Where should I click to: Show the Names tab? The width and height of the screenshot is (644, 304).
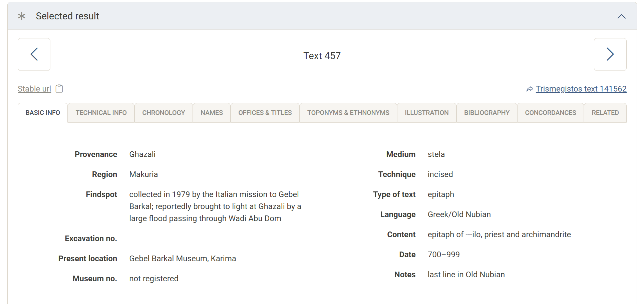[x=212, y=113]
